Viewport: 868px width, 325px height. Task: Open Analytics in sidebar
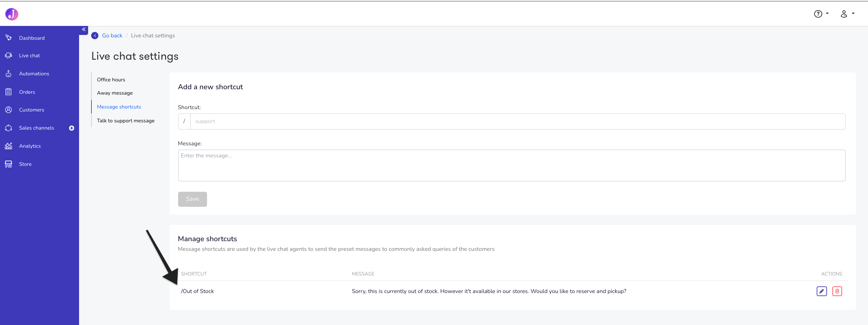(30, 146)
